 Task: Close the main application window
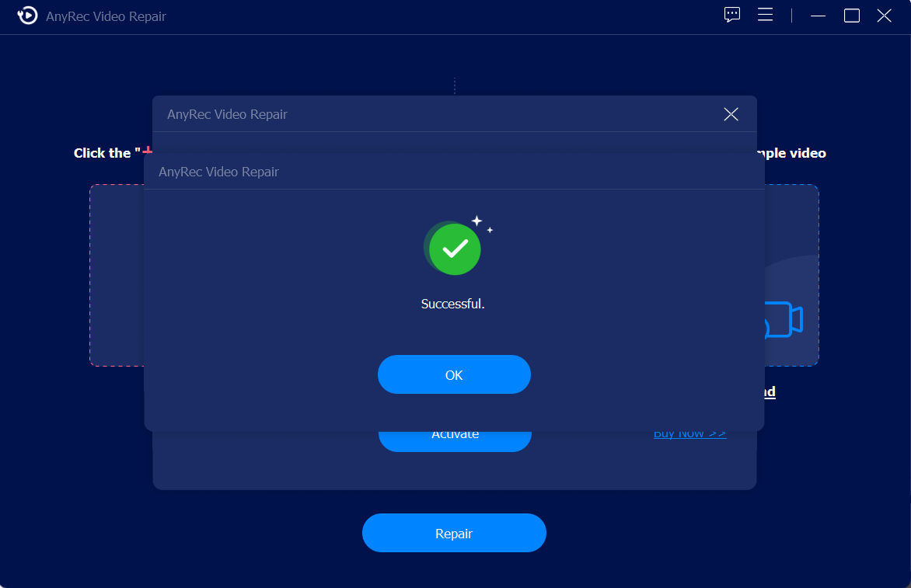tap(885, 16)
